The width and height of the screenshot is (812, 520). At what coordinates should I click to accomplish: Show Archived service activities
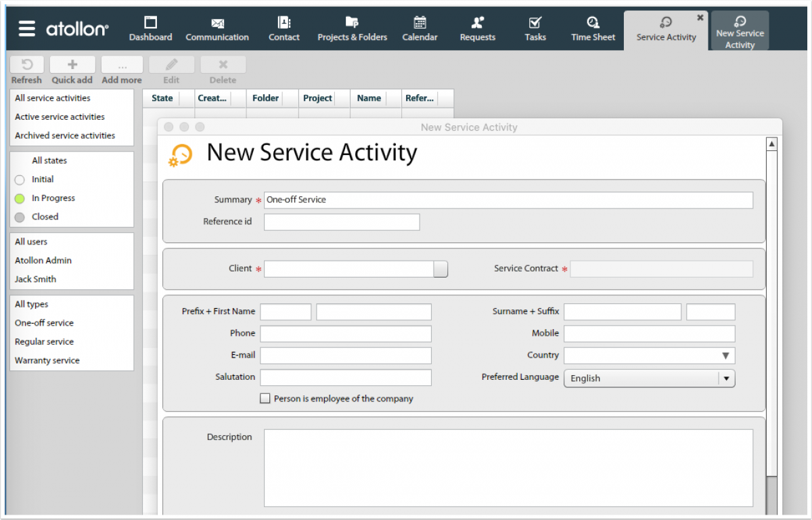click(x=65, y=135)
